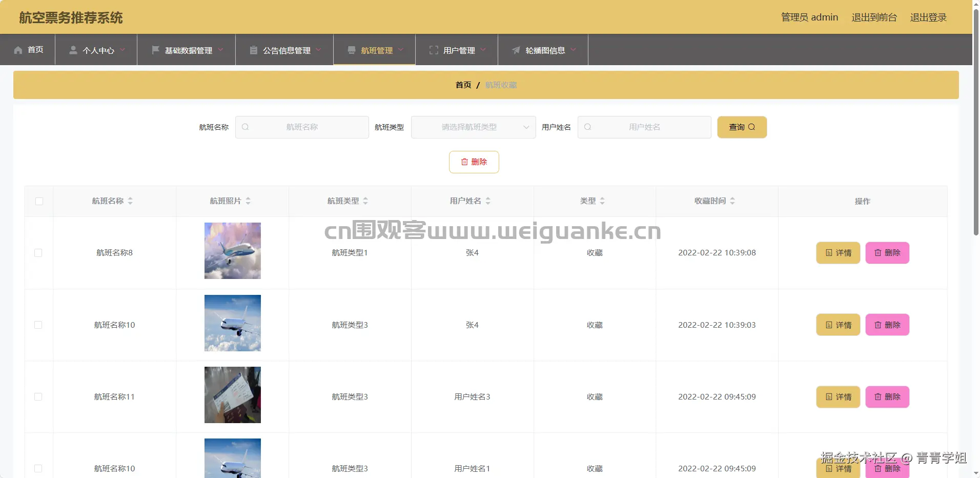Click 用户姓名3 cell
Screen dimensions: 980x478
pyautogui.click(x=472, y=396)
